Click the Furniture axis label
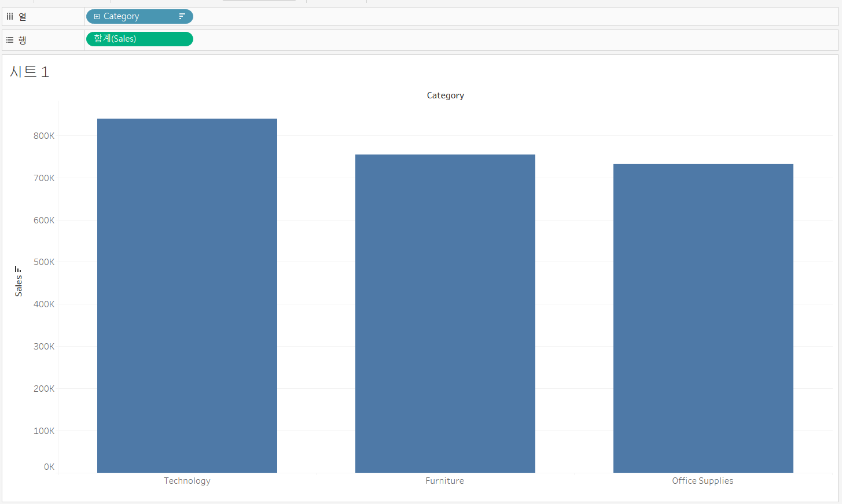The height and width of the screenshot is (504, 842). pos(445,481)
